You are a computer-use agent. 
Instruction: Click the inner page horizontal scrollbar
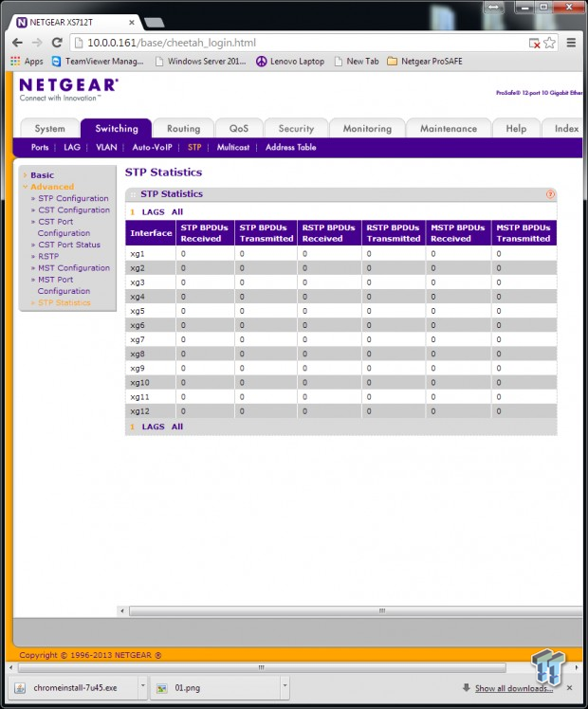click(x=356, y=611)
